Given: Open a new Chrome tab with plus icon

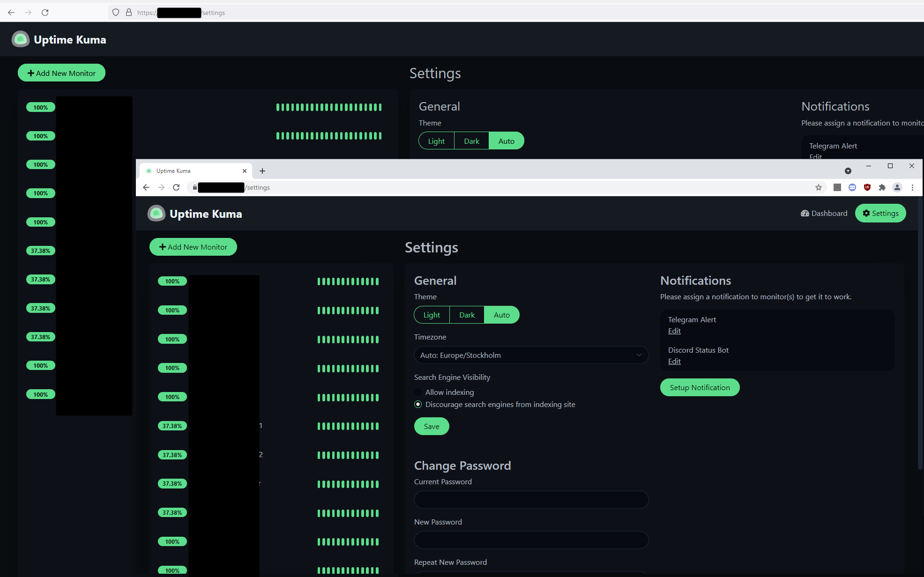Looking at the screenshot, I should [262, 171].
